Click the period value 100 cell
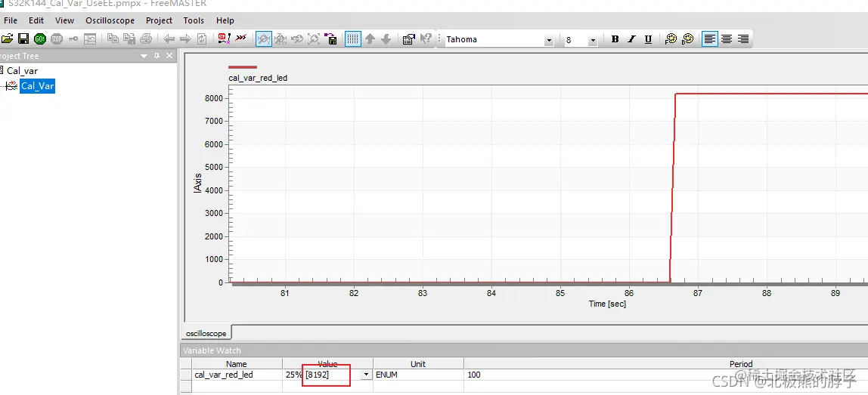The width and height of the screenshot is (868, 395). click(x=665, y=375)
